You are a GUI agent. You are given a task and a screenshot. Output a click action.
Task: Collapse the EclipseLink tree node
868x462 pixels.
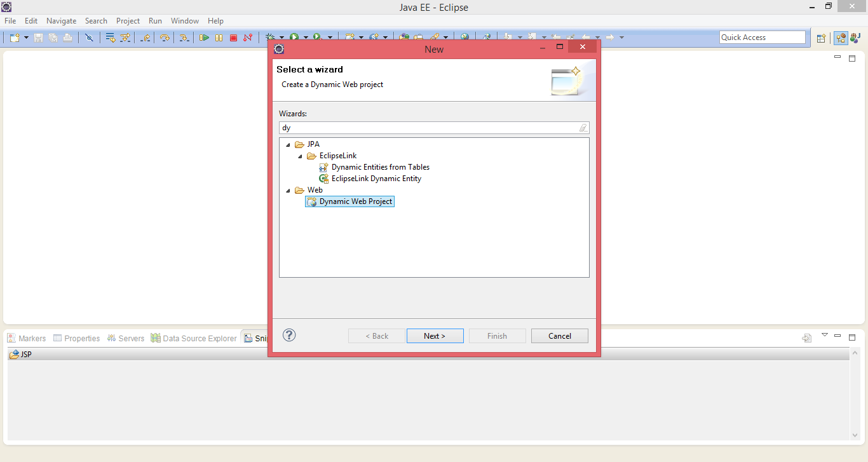pos(300,155)
